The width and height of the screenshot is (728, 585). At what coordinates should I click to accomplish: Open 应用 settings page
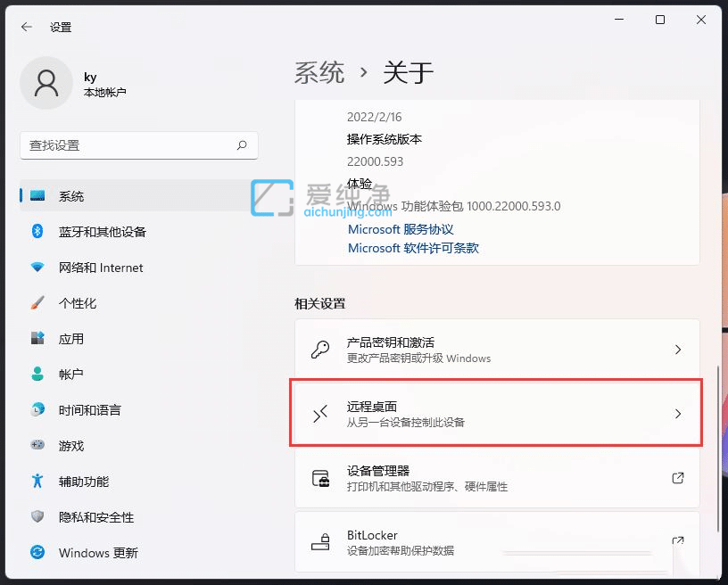138,338
